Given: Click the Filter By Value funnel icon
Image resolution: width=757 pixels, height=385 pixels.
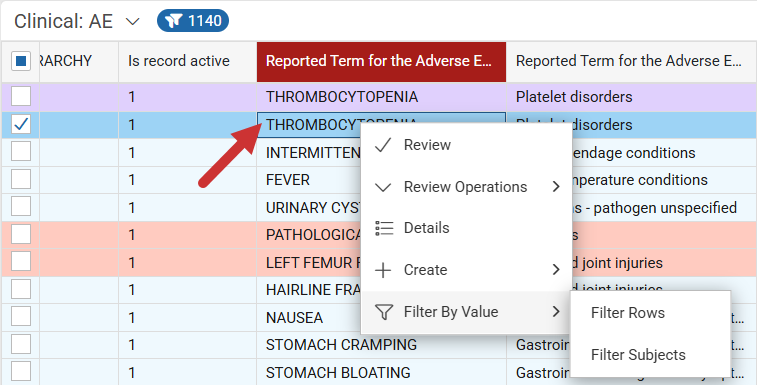Looking at the screenshot, I should tap(384, 312).
